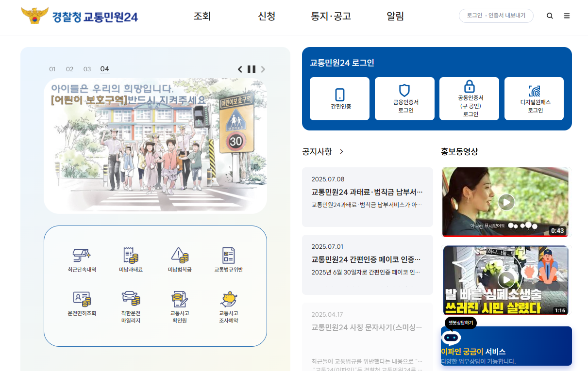Click 로그인 · 인증서 내보내기 button
Image resolution: width=588 pixels, height=371 pixels.
(496, 16)
